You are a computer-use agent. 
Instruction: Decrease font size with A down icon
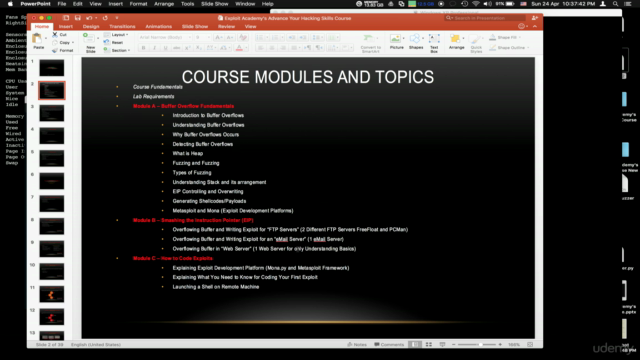click(230, 37)
